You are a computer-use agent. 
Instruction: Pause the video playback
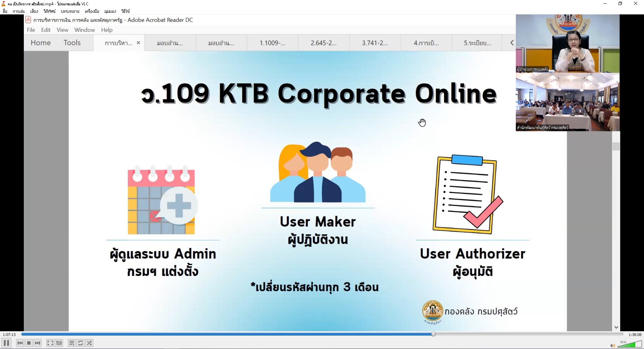pos(6,343)
